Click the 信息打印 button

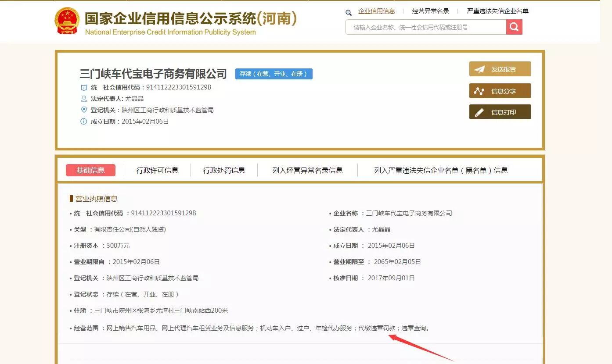pyautogui.click(x=500, y=112)
